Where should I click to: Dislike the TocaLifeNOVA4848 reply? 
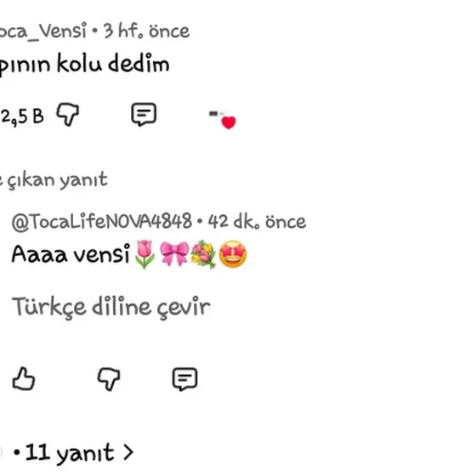[109, 379]
